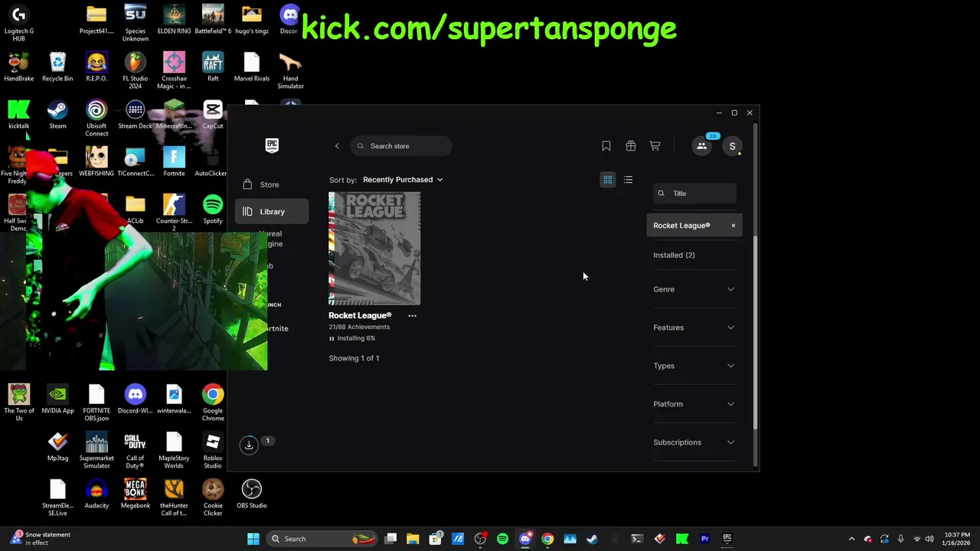Remove the Rocket League® title filter
The width and height of the screenshot is (980, 551).
click(733, 226)
